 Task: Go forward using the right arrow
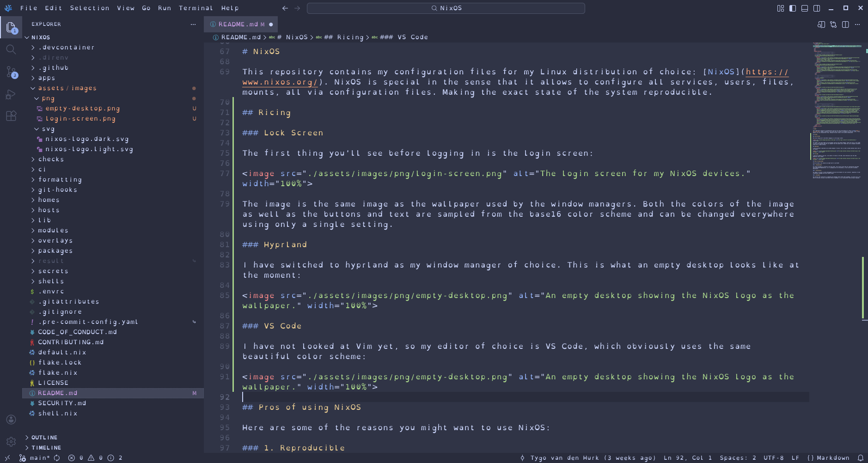[x=297, y=8]
